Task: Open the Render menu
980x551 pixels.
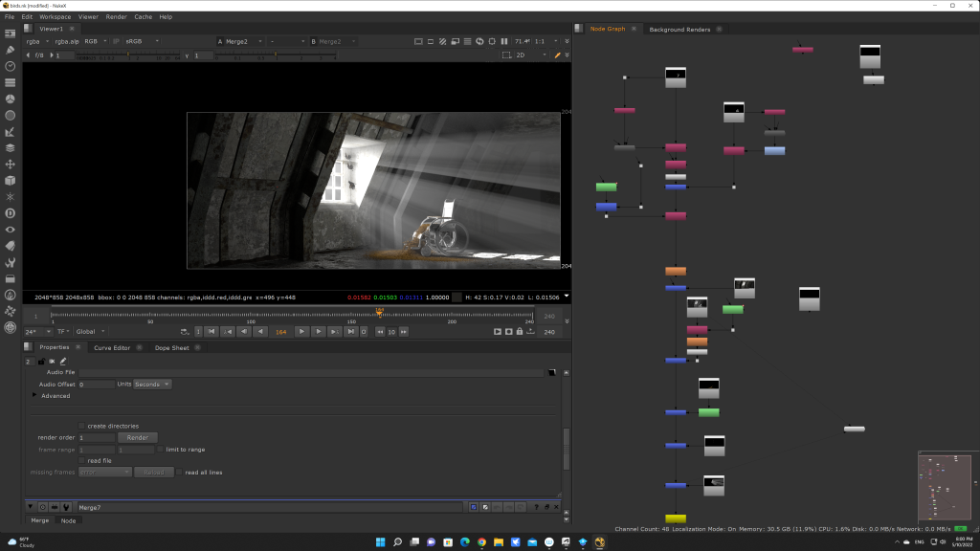Action: pos(116,16)
